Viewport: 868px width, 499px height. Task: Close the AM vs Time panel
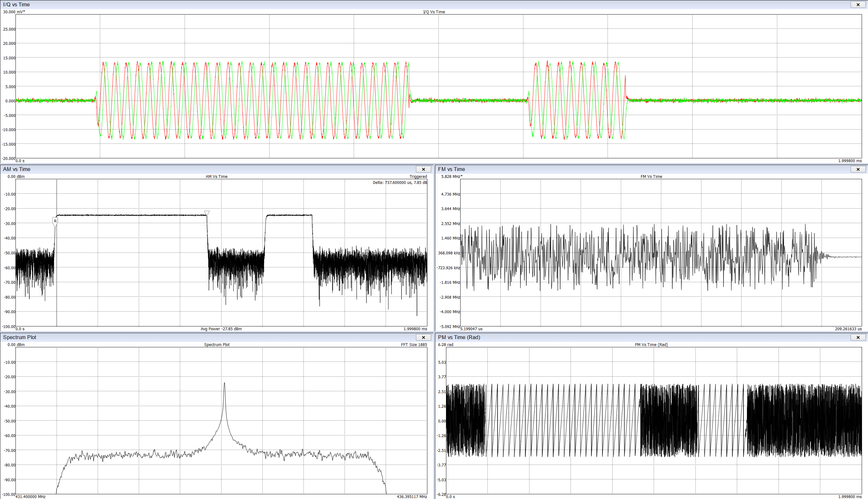[424, 169]
